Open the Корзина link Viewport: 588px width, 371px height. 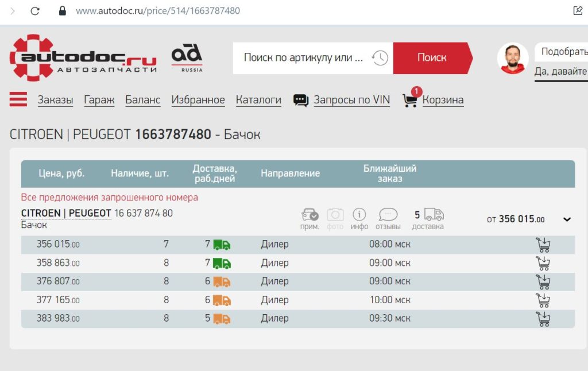pos(443,100)
